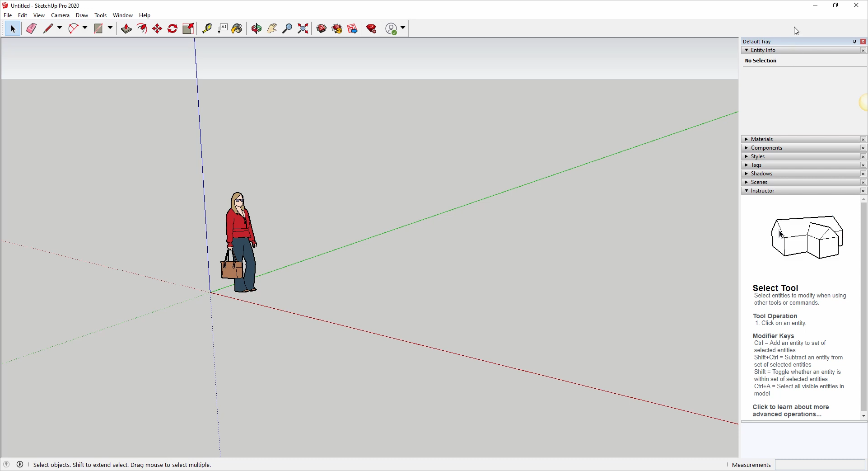Click the Zoom Extents icon

pyautogui.click(x=303, y=28)
